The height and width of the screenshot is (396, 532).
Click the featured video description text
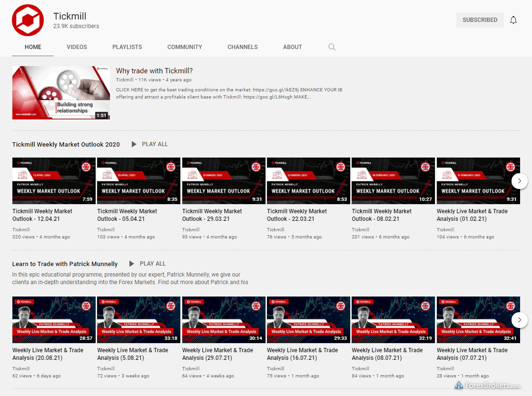click(x=229, y=93)
